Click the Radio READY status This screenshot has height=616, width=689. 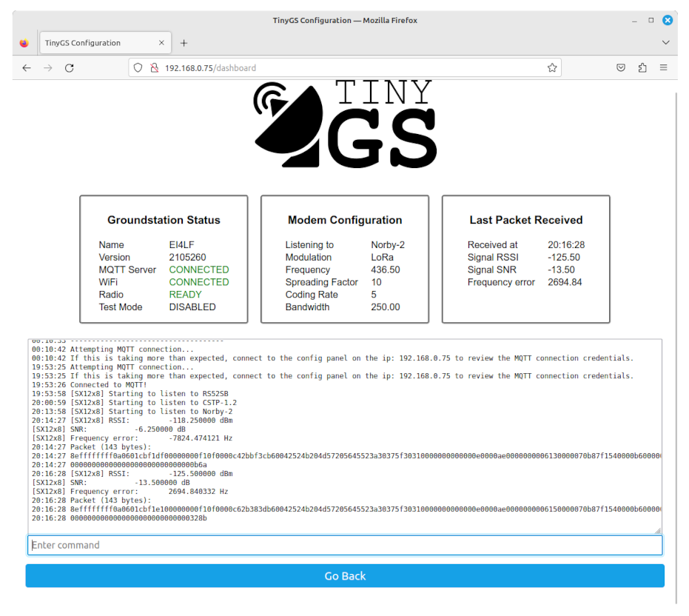coord(186,295)
